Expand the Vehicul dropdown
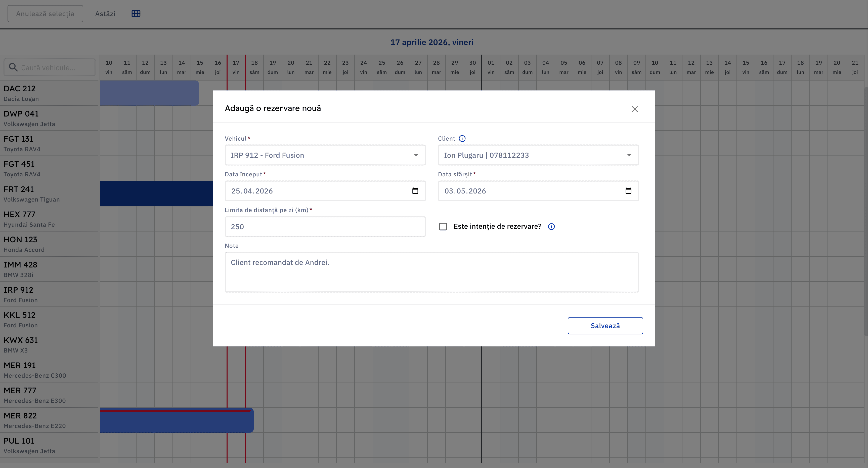The image size is (868, 468). click(416, 155)
